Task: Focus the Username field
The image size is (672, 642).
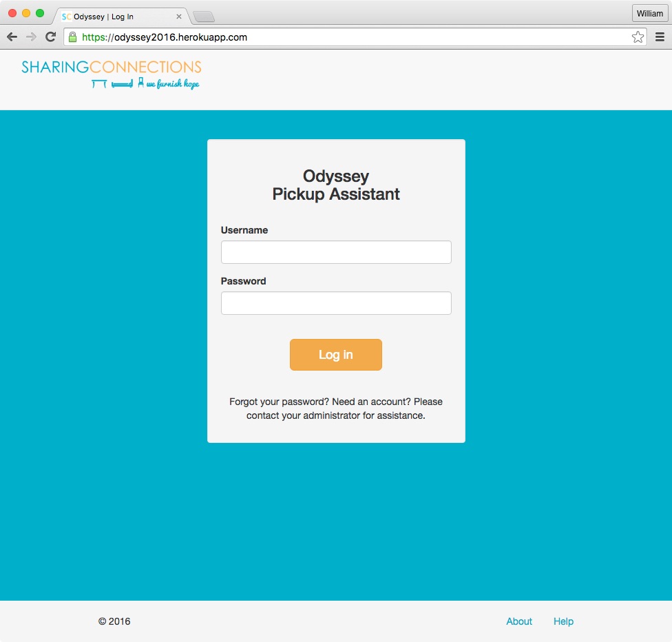Action: pyautogui.click(x=336, y=252)
